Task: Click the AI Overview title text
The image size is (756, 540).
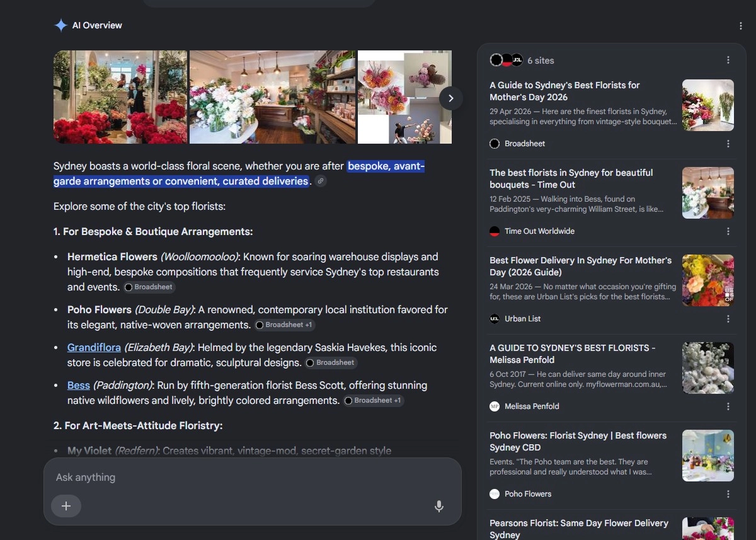Action: (x=97, y=26)
